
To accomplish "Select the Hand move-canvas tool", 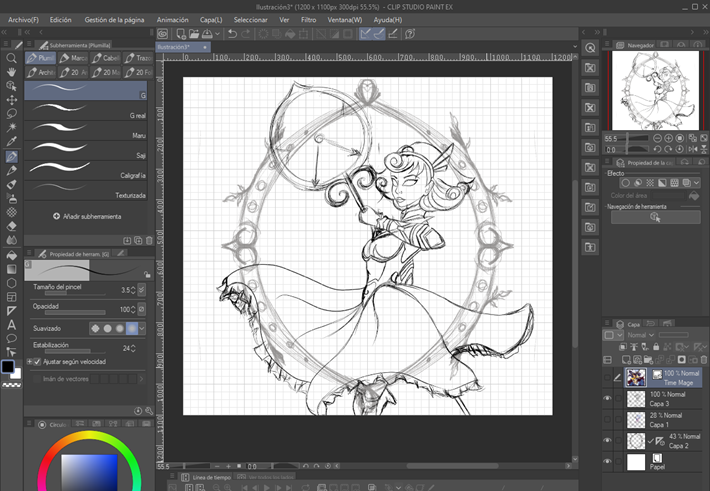I will [x=11, y=72].
